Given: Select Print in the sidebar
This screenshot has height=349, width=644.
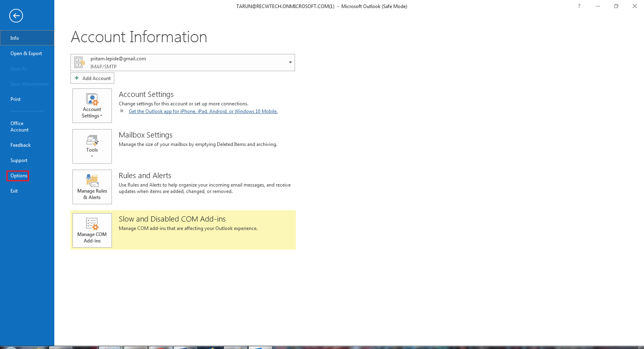Looking at the screenshot, I should [x=27, y=99].
